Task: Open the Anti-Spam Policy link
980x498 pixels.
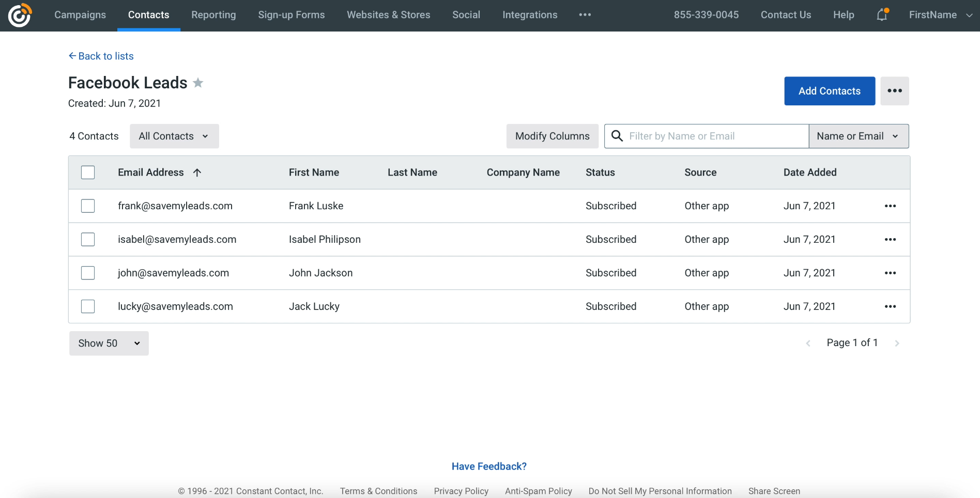Action: click(539, 491)
